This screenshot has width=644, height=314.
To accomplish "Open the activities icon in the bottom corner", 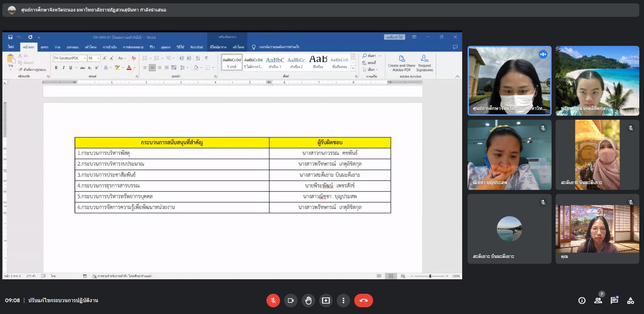I will point(631,301).
